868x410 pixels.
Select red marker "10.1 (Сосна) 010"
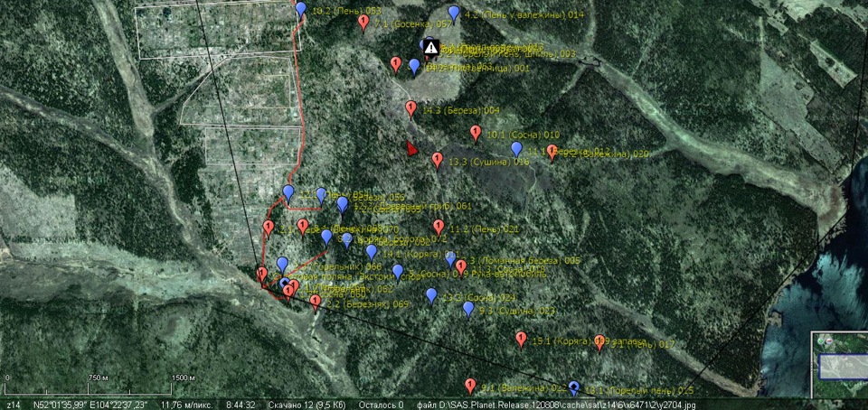coord(476,133)
